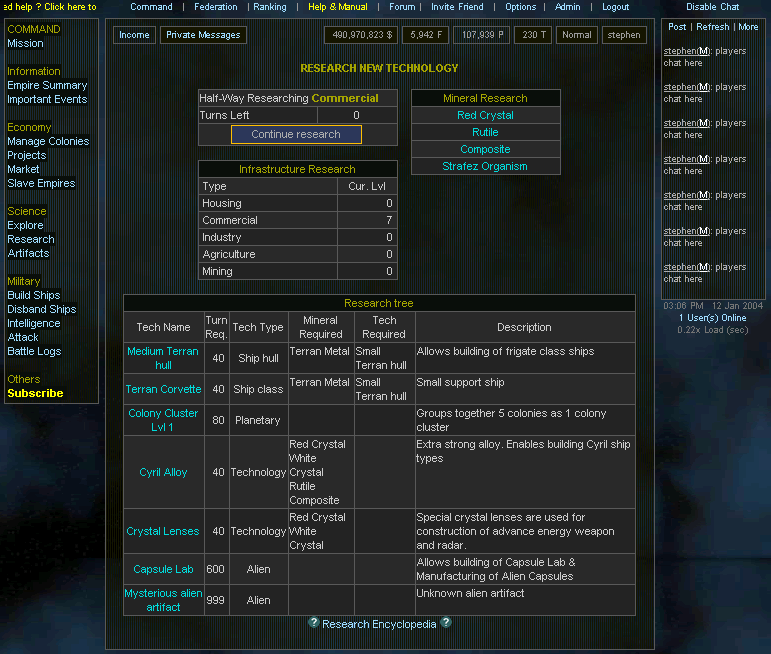The width and height of the screenshot is (771, 654).
Task: Open the Income panel
Action: click(134, 35)
